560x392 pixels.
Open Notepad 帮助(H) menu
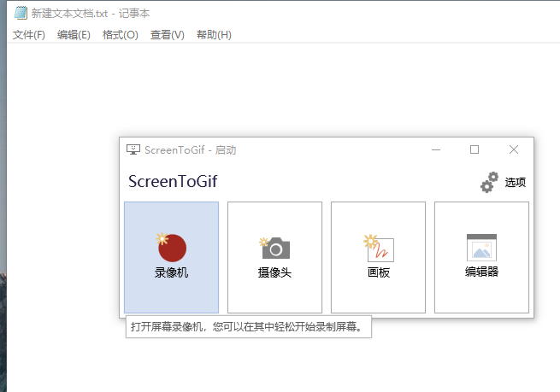214,35
